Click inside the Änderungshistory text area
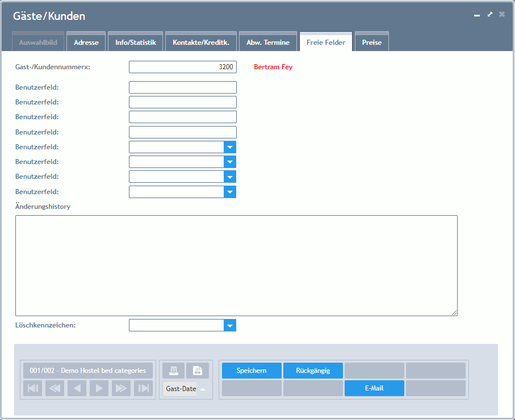The height and width of the screenshot is (420, 515). click(236, 265)
